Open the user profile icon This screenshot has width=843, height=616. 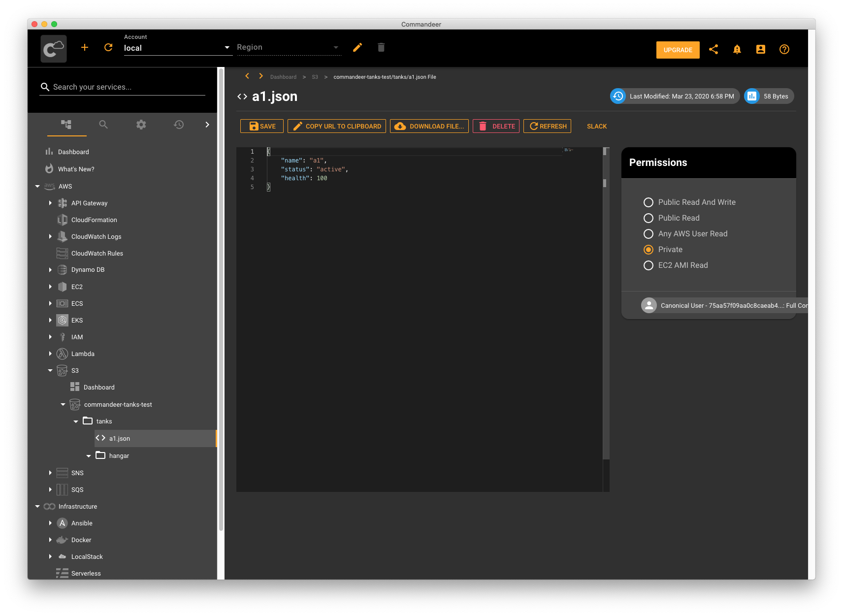pos(761,49)
